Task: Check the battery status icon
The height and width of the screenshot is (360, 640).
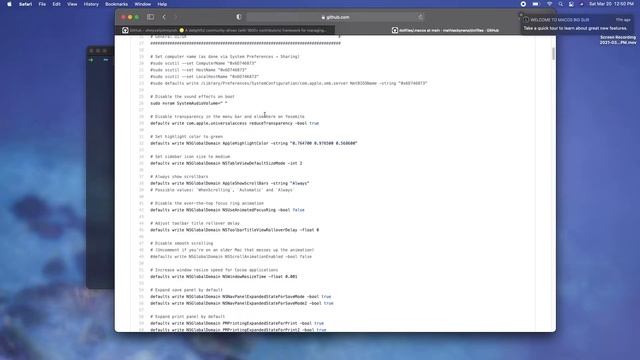Action: pyautogui.click(x=536, y=4)
